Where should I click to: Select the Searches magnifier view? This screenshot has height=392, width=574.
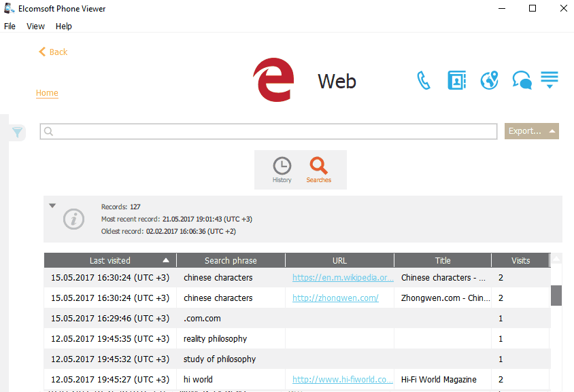(318, 169)
